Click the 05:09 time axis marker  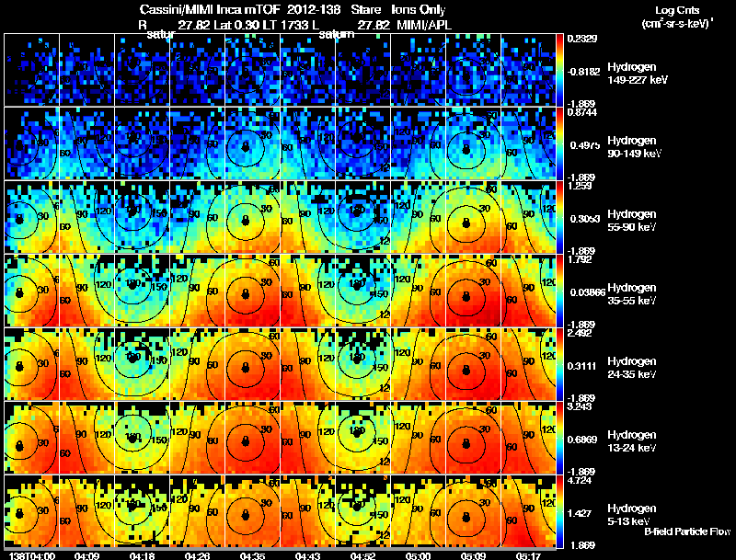click(x=473, y=555)
